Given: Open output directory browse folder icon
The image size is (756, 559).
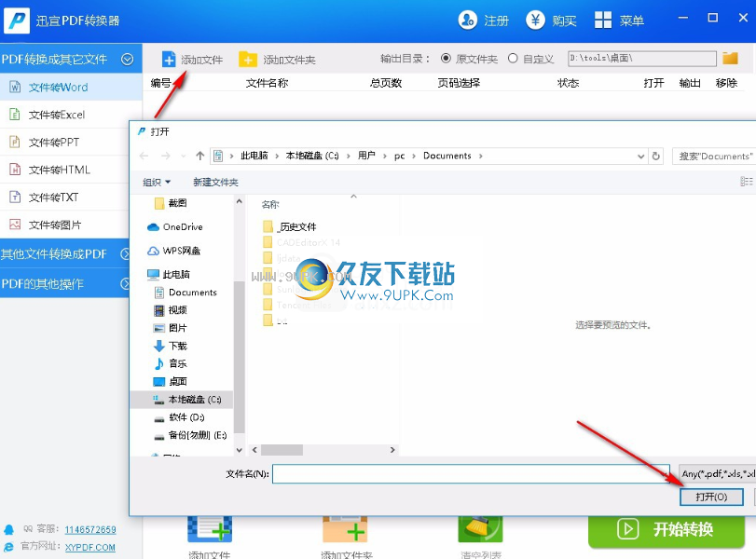Looking at the screenshot, I should coord(730,59).
